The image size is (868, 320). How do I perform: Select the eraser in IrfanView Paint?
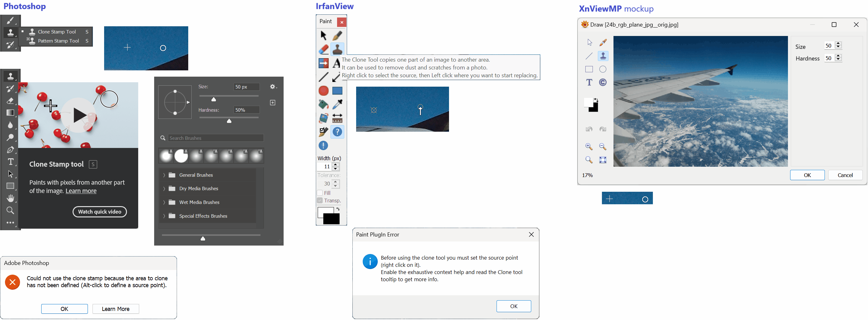pos(324,49)
